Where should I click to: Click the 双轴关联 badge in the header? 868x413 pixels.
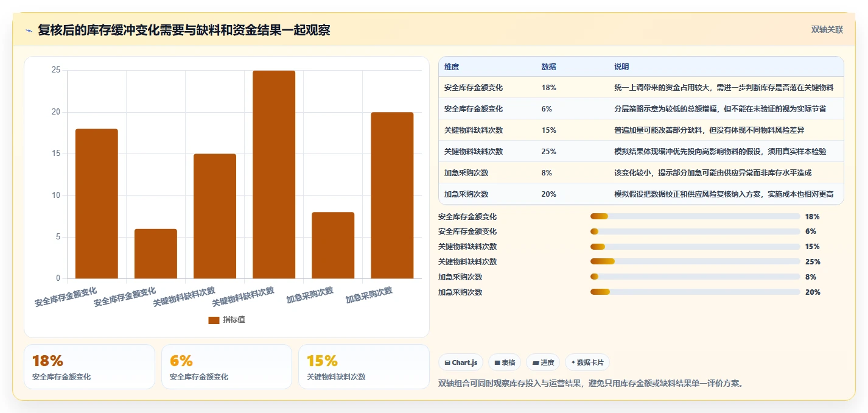[x=827, y=30]
